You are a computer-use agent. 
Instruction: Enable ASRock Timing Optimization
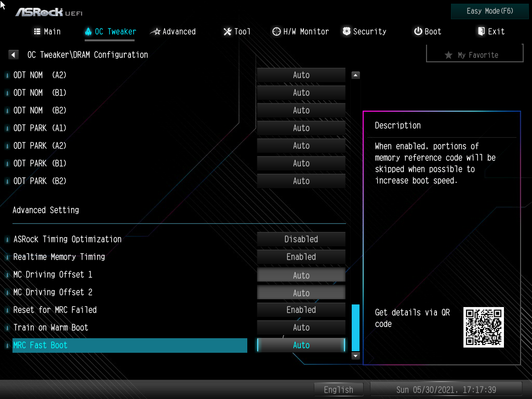point(301,239)
